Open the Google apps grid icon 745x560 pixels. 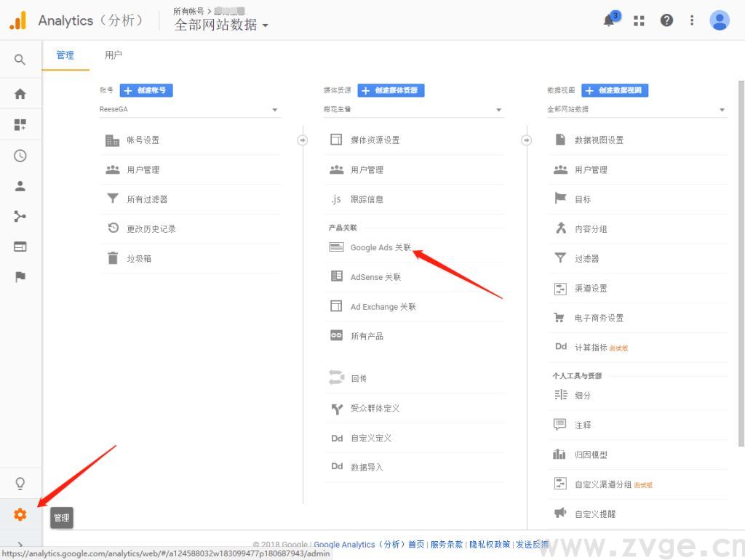[x=639, y=20]
